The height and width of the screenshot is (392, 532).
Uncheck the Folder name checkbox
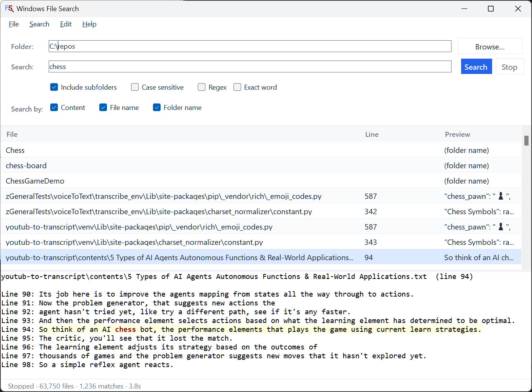click(157, 108)
